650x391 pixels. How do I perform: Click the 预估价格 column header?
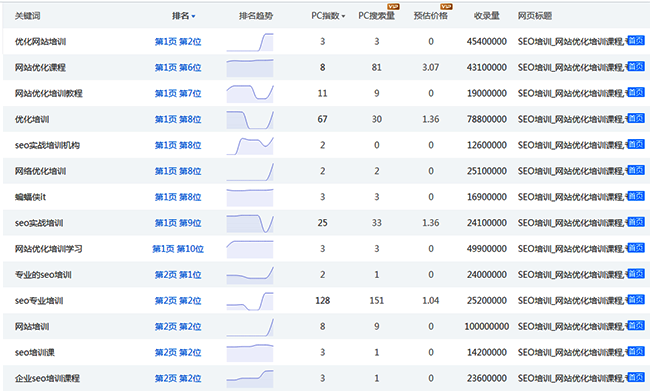coord(430,16)
